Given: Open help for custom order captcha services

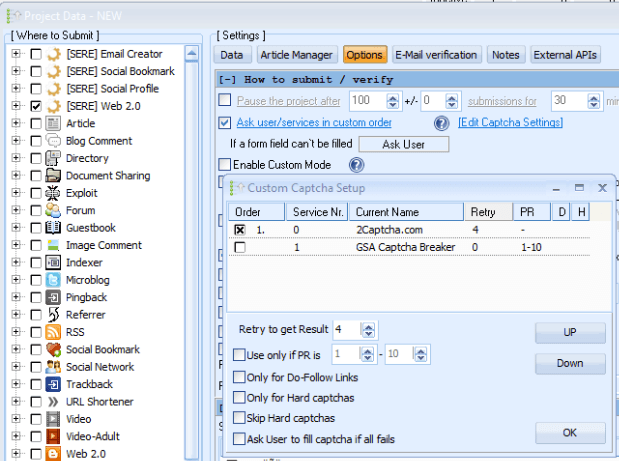Looking at the screenshot, I should (x=441, y=123).
